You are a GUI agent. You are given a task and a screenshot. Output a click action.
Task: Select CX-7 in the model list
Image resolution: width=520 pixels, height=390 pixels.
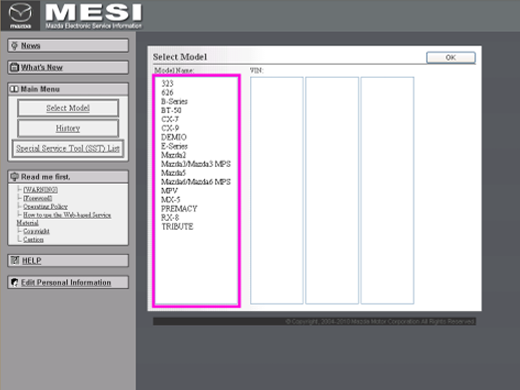(170, 119)
